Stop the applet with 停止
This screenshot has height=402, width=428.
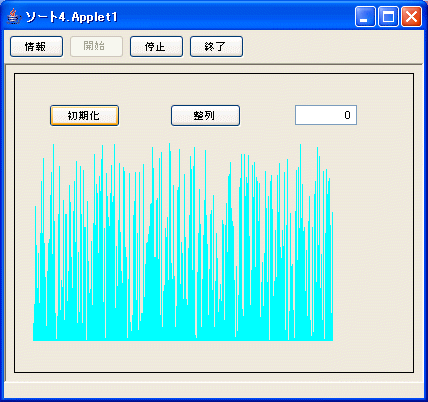(x=156, y=46)
